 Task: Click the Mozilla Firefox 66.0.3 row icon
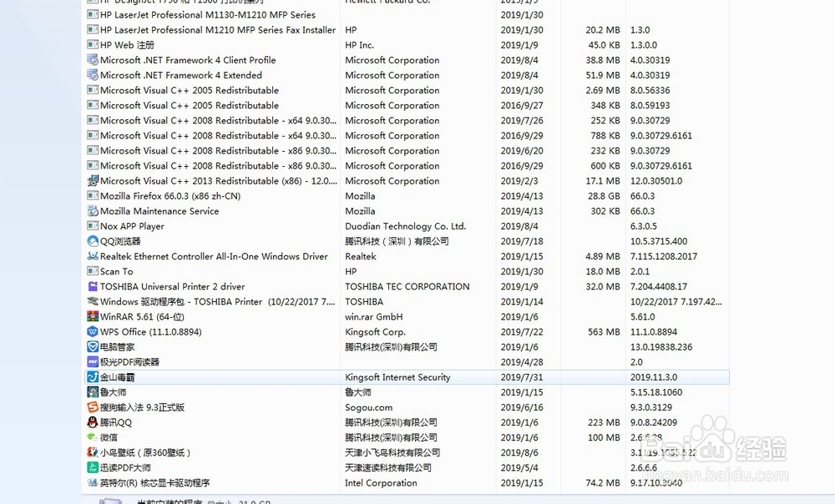click(93, 196)
